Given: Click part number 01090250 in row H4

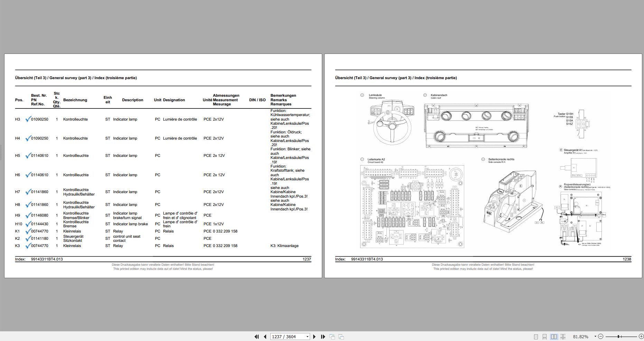Looking at the screenshot, I should tap(40, 138).
